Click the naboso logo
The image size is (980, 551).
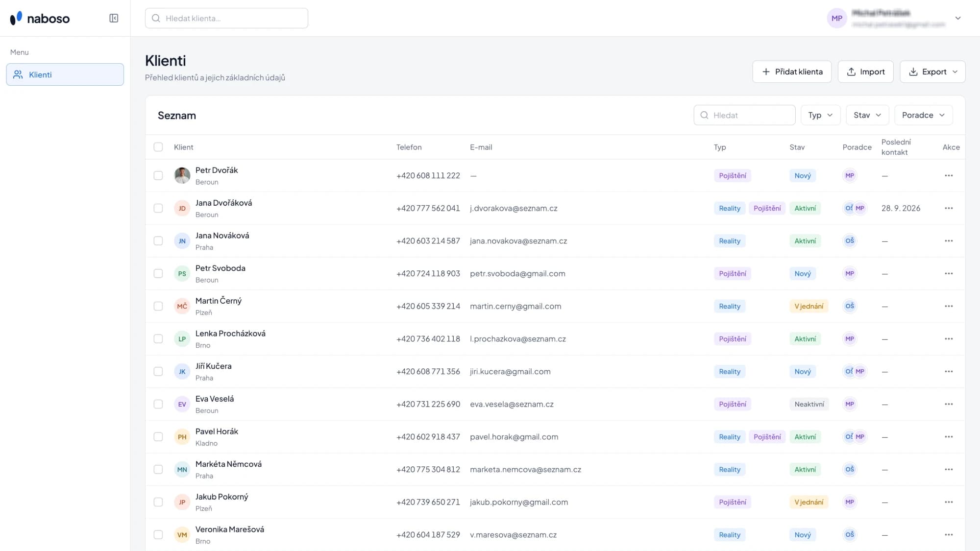pyautogui.click(x=40, y=18)
